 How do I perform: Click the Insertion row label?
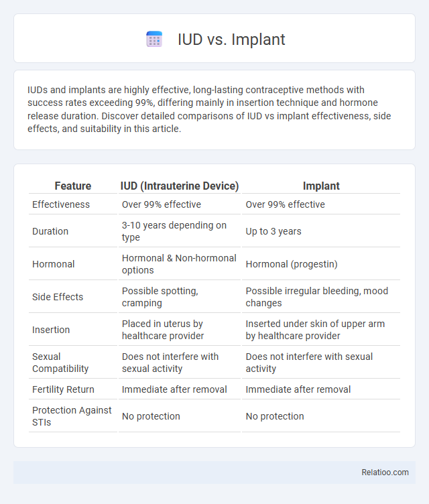pyautogui.click(x=51, y=330)
